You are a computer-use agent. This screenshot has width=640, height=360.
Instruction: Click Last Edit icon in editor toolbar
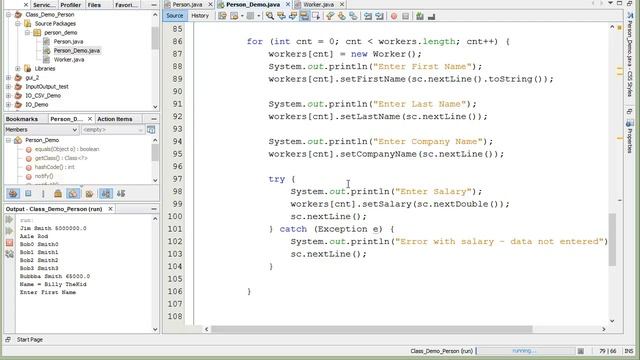[x=222, y=16]
